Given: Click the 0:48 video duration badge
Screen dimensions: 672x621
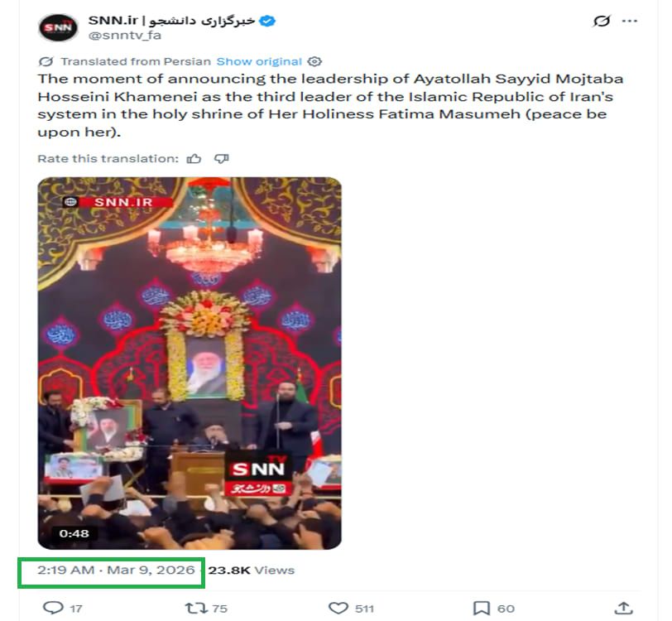Looking at the screenshot, I should [x=74, y=533].
